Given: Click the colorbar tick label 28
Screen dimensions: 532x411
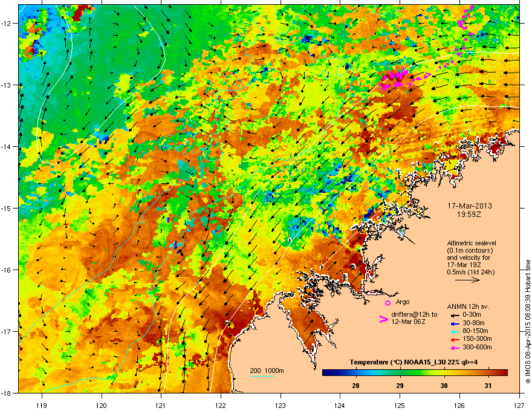Looking at the screenshot, I should 355,386.
